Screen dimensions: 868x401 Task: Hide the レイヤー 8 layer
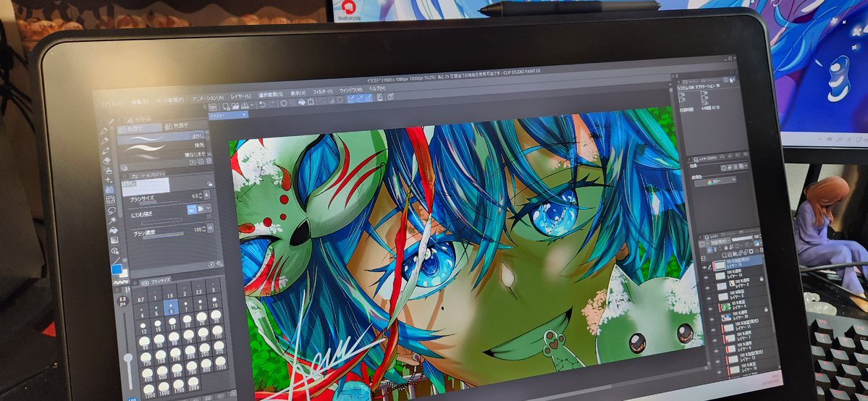(709, 298)
